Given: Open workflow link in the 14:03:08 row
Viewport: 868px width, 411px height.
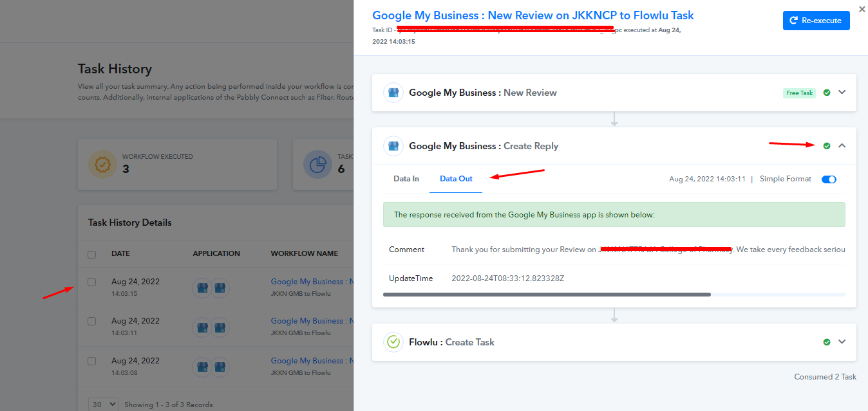Looking at the screenshot, I should point(312,361).
